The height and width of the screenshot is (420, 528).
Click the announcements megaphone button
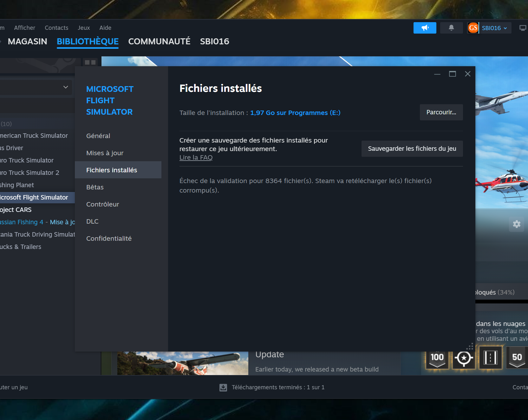point(425,28)
